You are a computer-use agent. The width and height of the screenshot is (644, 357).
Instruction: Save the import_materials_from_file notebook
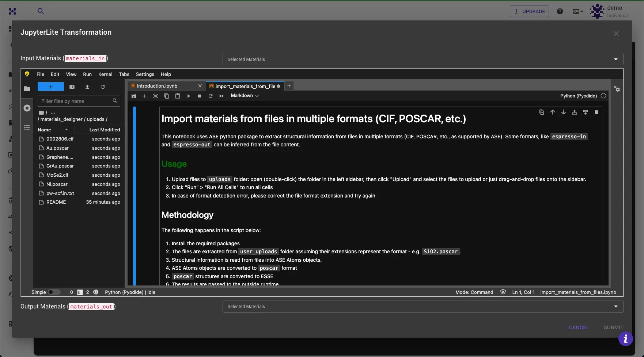coord(133,96)
